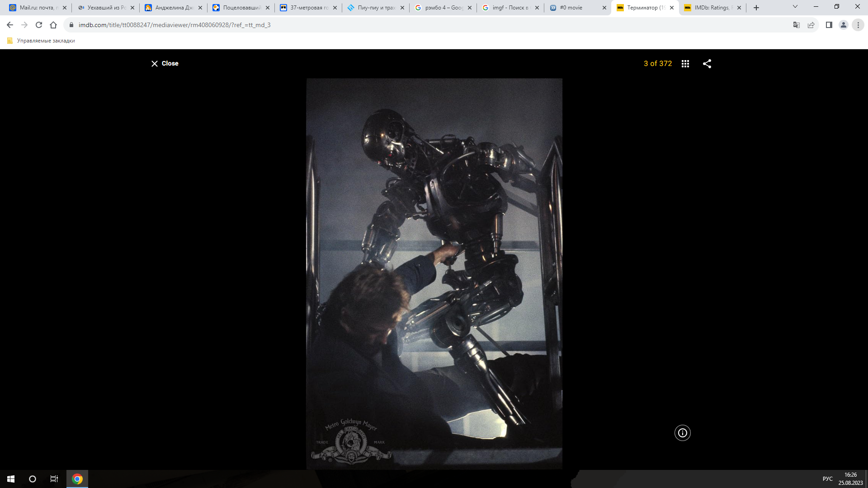
Task: Close the IMDb media viewer
Action: 165,64
